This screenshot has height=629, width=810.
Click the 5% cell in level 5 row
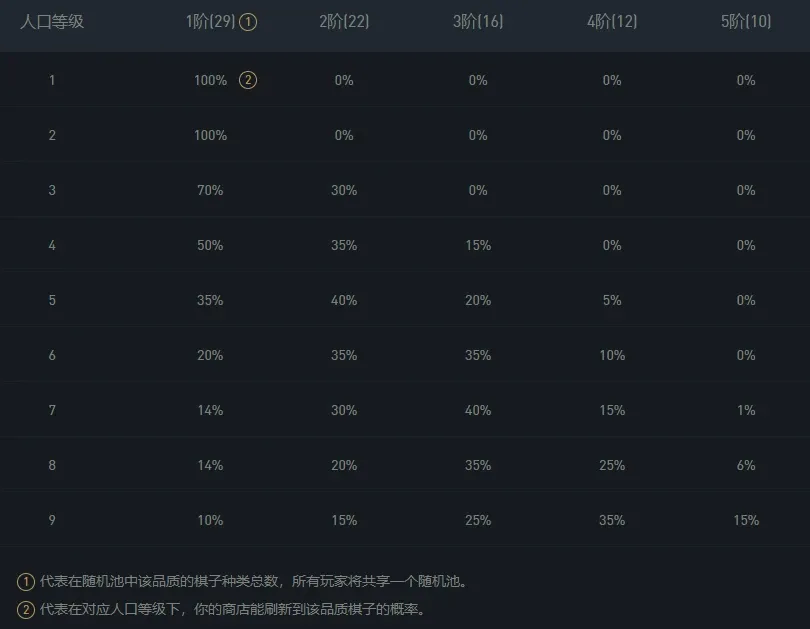[612, 300]
